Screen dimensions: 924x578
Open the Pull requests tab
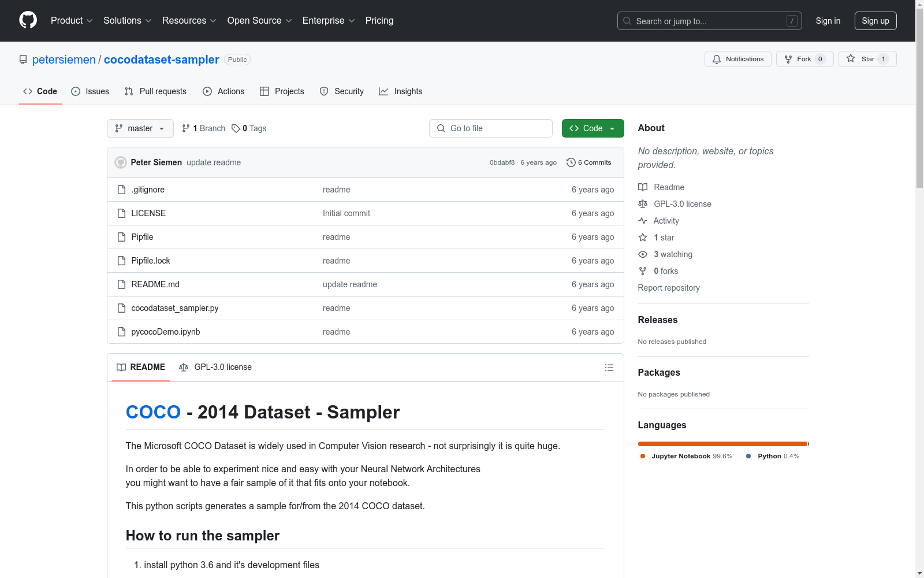155,91
